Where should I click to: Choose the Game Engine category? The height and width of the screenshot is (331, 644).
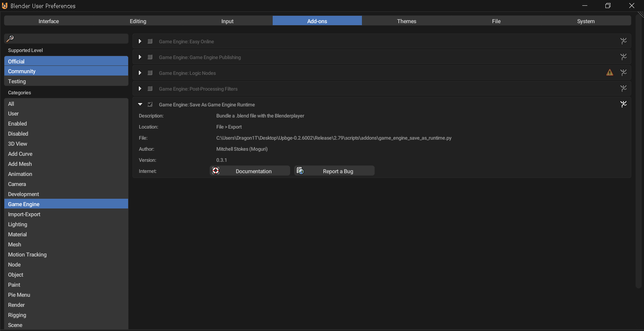66,204
